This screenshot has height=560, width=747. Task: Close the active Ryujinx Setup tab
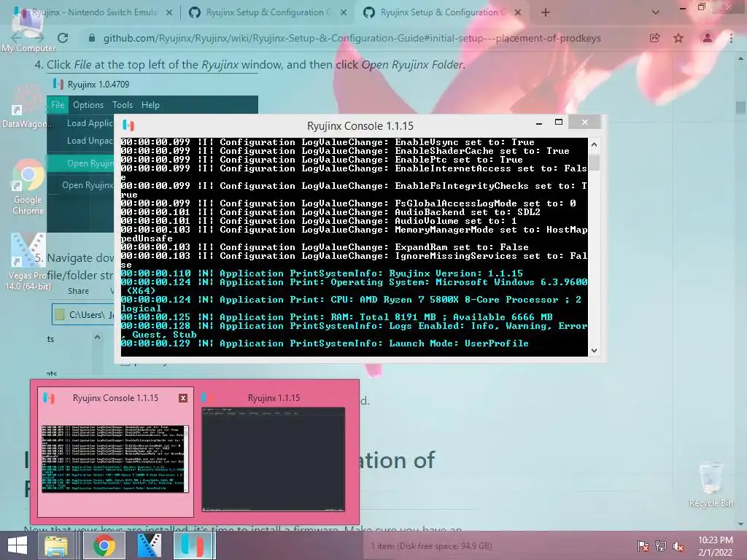coord(518,13)
